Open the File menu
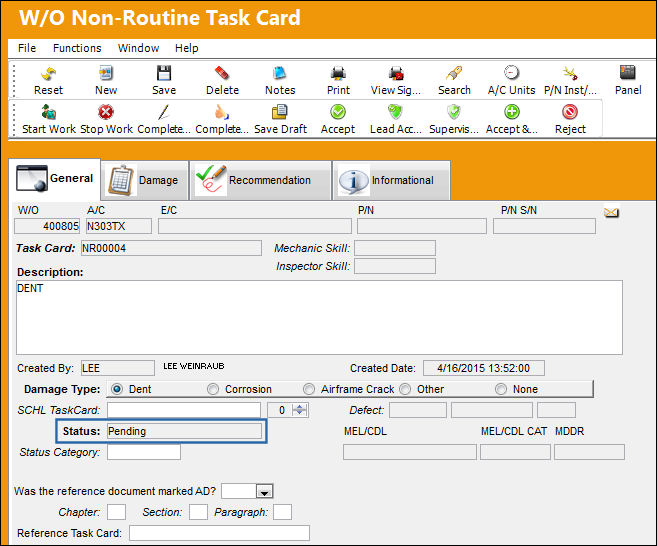Viewport: 657px width, 546px height. (27, 48)
